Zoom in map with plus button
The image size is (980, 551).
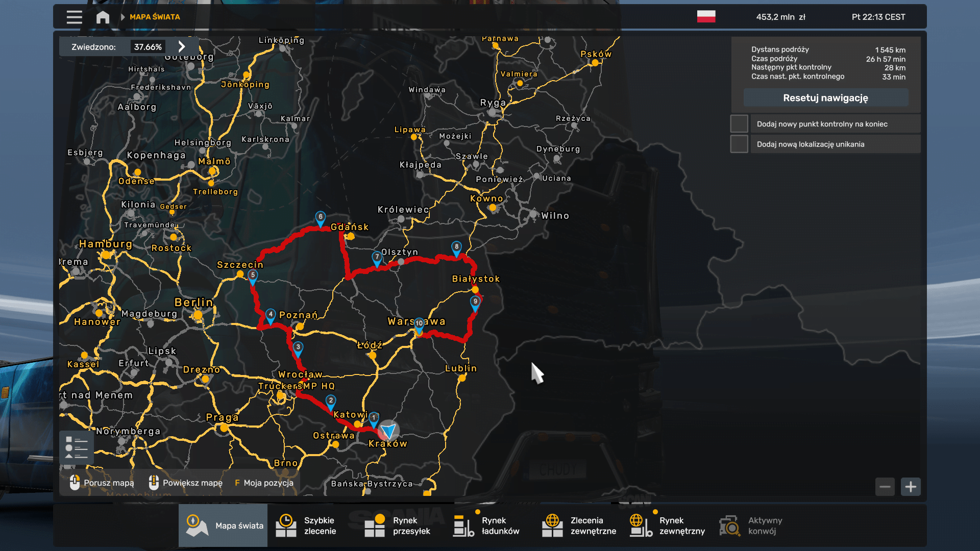(x=911, y=487)
